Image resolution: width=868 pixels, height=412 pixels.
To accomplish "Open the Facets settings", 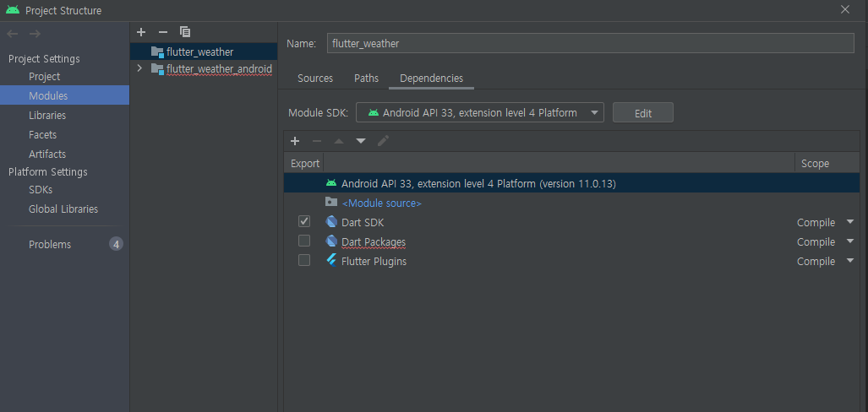I will pos(42,135).
